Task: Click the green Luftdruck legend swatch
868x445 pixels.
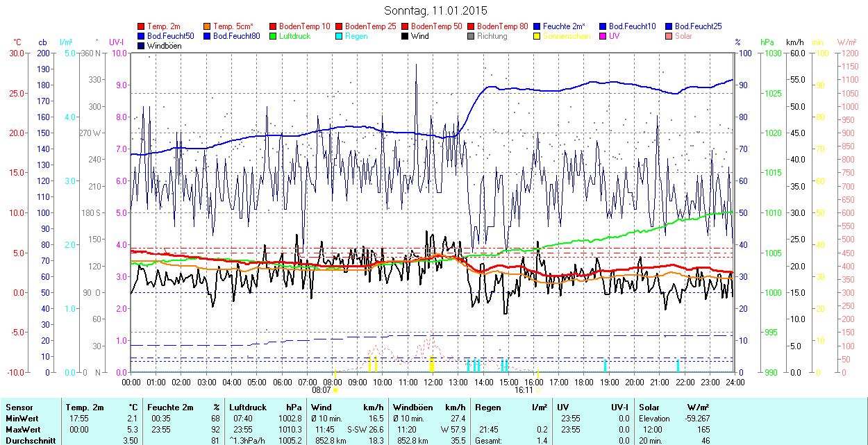Action: tap(274, 36)
